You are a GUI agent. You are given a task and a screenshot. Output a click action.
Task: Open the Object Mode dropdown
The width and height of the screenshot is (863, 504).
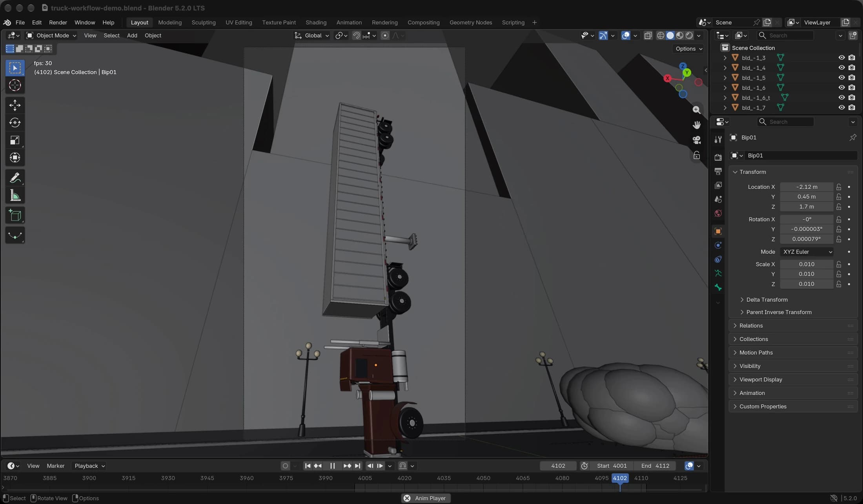pyautogui.click(x=51, y=36)
